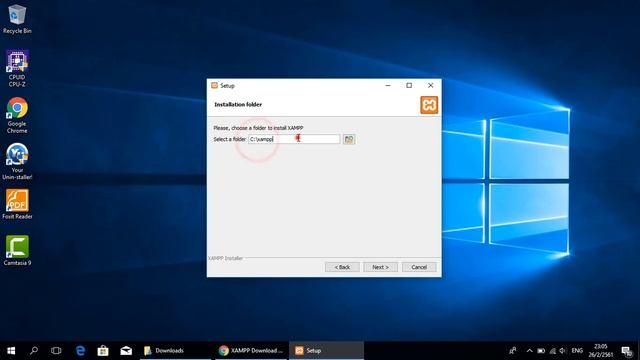Image resolution: width=640 pixels, height=360 pixels.
Task: Proceed with the Next button
Action: point(380,267)
